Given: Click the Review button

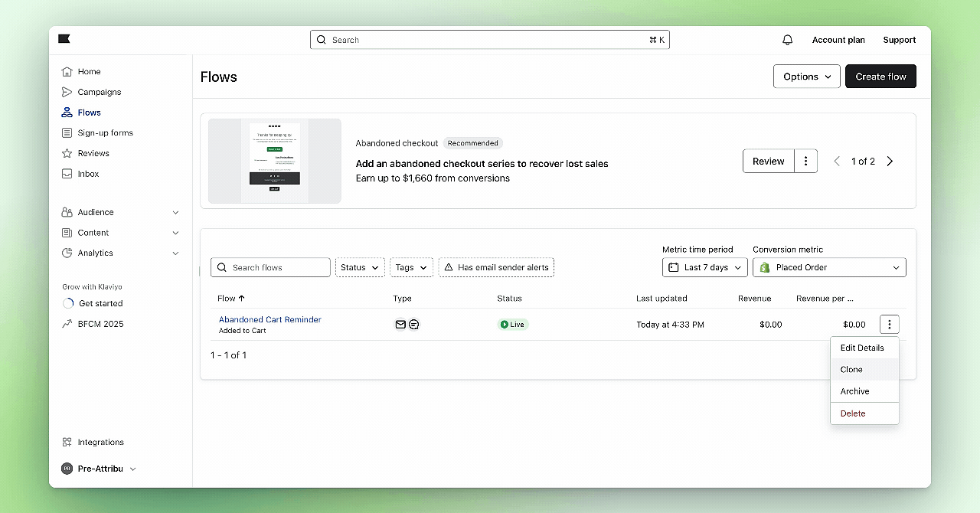Looking at the screenshot, I should tap(768, 162).
